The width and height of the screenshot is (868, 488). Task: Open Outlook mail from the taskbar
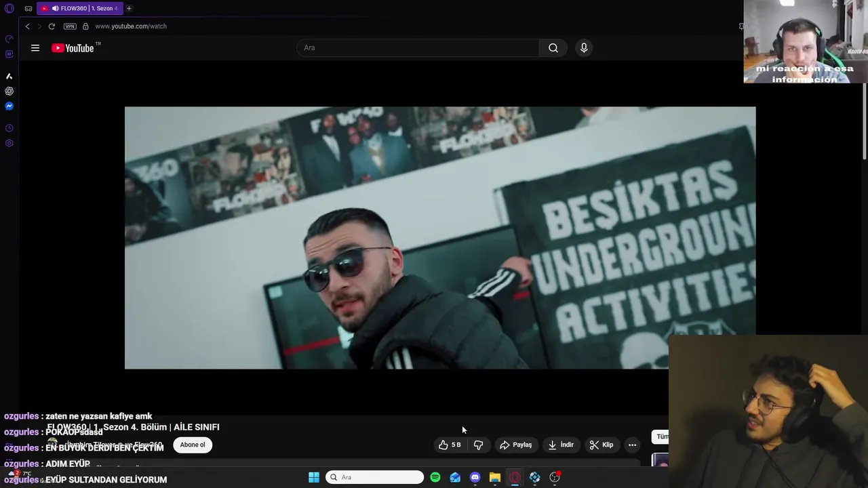tap(455, 477)
